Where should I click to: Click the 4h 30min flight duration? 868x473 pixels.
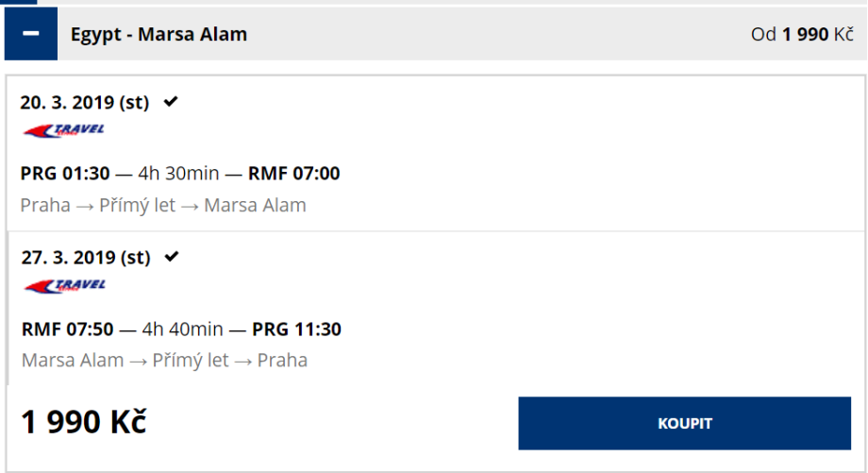pyautogui.click(x=178, y=174)
